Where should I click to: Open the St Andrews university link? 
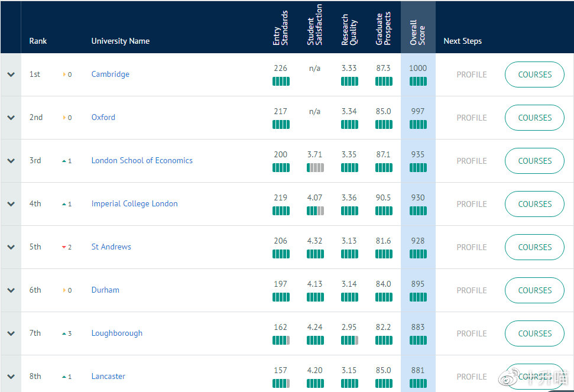pos(111,247)
